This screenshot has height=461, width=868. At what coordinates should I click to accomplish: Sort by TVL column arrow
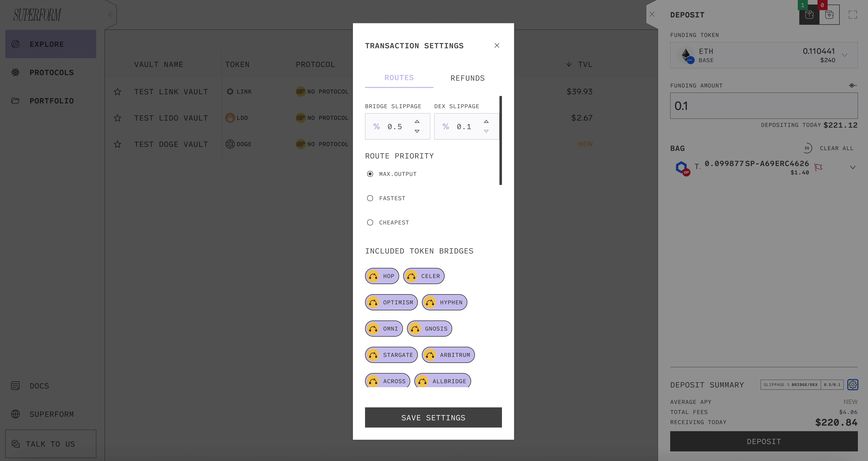click(569, 64)
